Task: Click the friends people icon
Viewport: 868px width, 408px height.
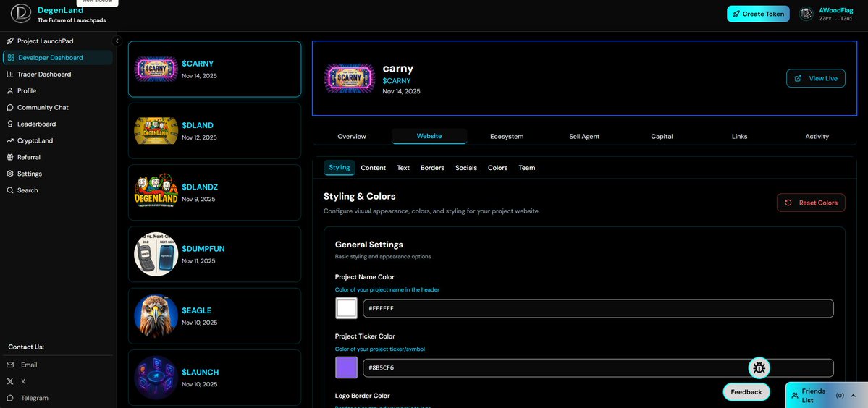Action: point(795,396)
